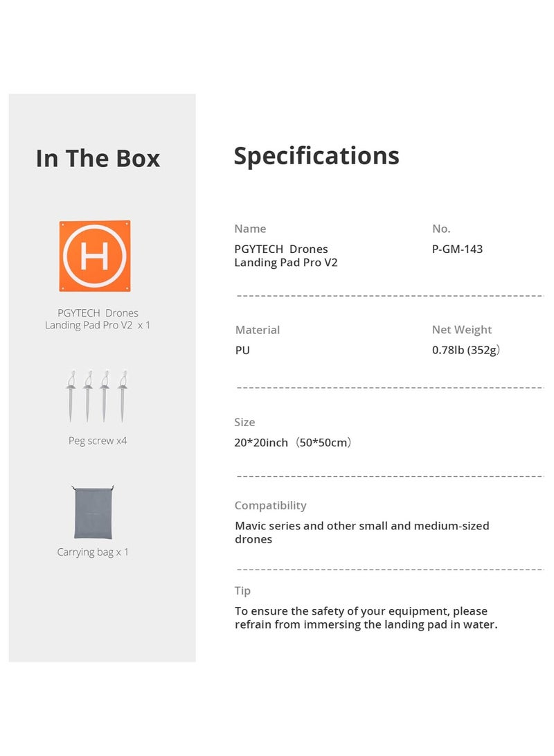Click the four peg screws image
Screen dimensions: 554x756
click(96, 396)
